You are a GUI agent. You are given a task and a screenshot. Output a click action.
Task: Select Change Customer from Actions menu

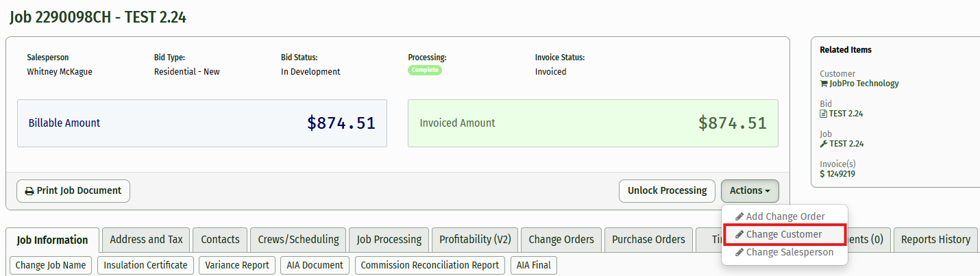pyautogui.click(x=784, y=234)
